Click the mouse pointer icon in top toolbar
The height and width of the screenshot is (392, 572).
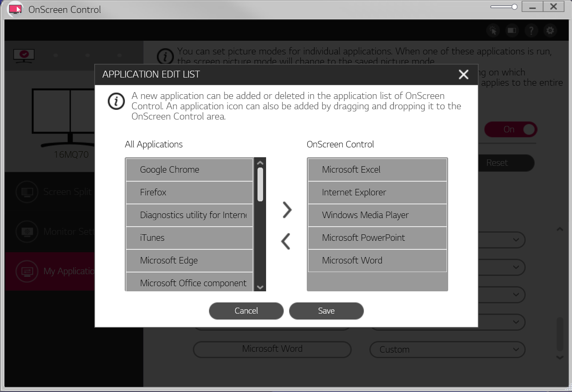[493, 30]
